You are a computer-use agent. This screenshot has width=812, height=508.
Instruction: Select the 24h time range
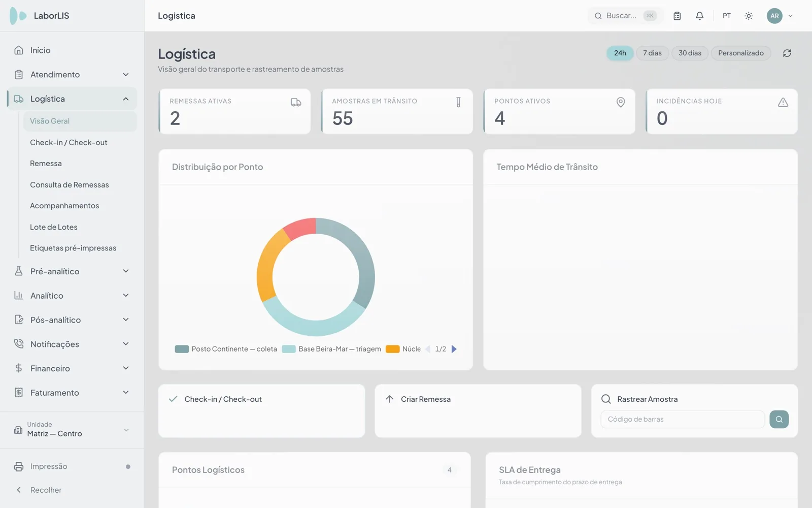tap(620, 53)
